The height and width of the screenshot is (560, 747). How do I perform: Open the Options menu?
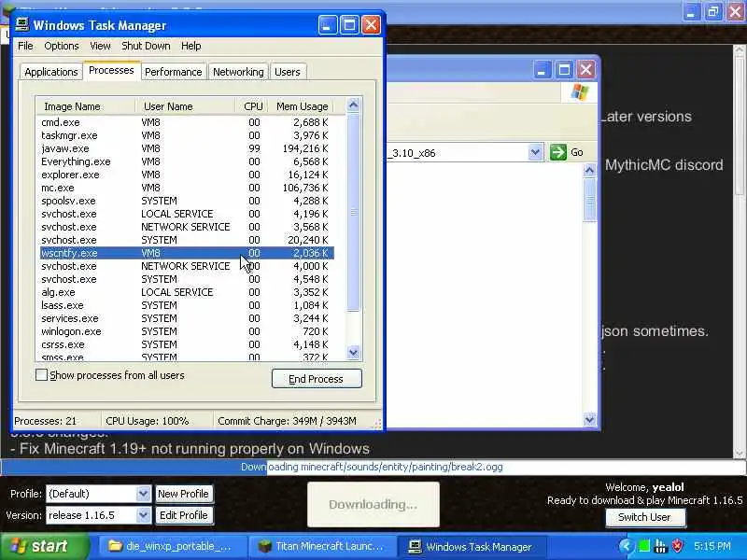point(62,46)
